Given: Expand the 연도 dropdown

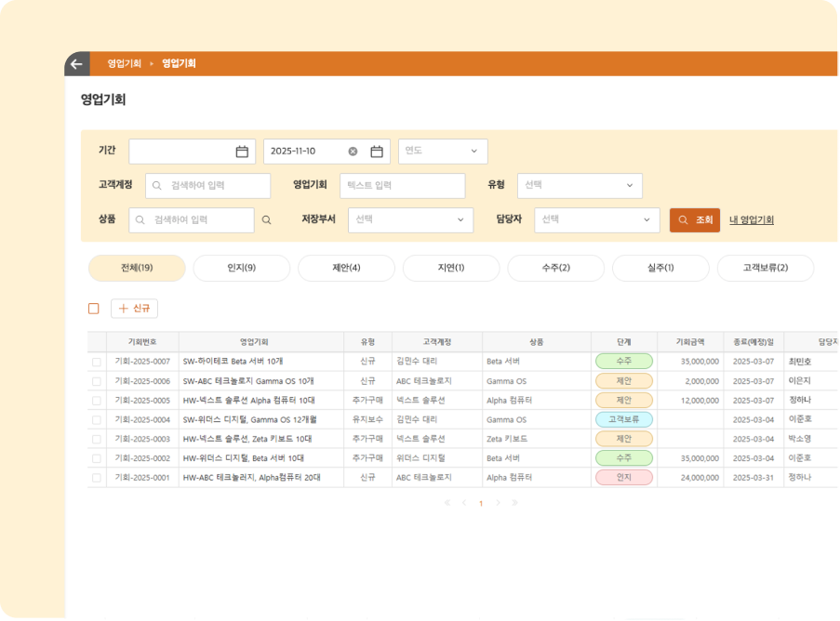Looking at the screenshot, I should (x=443, y=152).
